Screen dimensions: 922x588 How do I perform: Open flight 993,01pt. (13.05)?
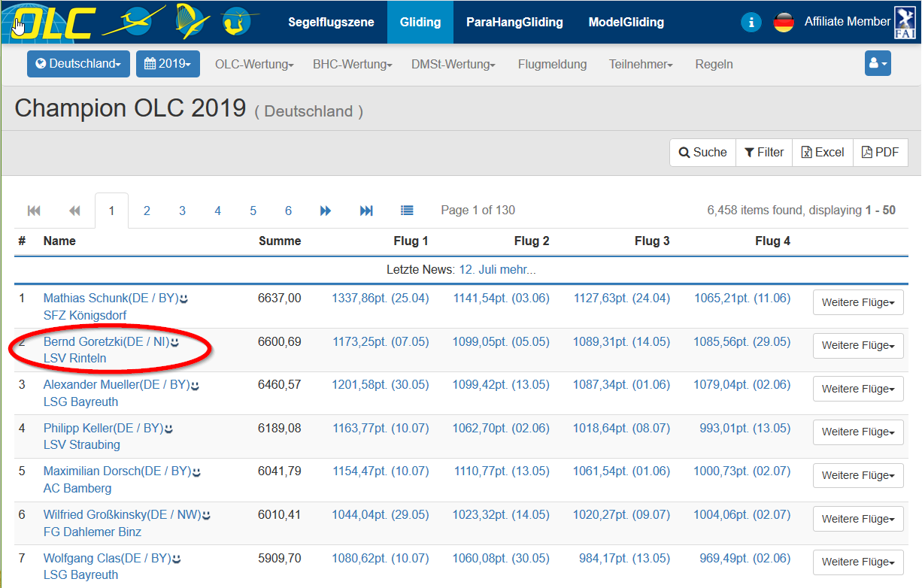(x=745, y=429)
